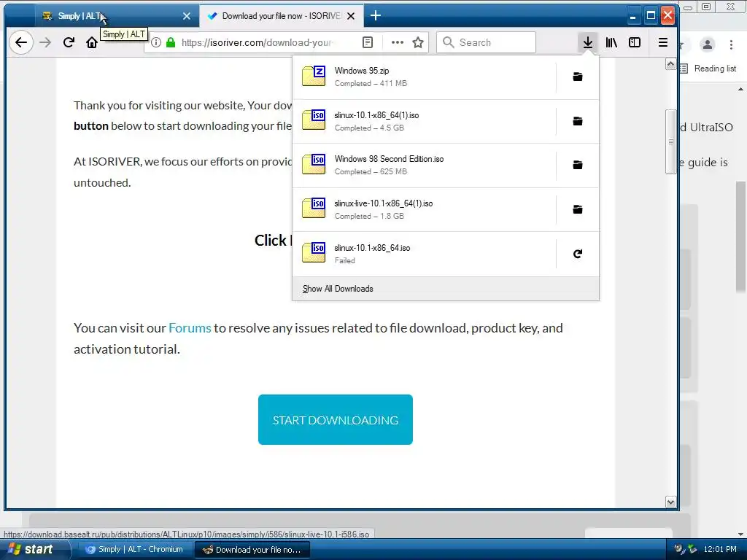Click the downloads arrow toolbar button
The width and height of the screenshot is (747, 560).
[x=587, y=43]
